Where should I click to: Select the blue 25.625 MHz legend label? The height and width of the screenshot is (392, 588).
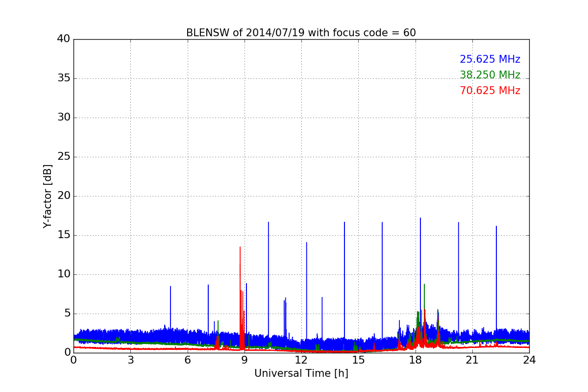(490, 60)
